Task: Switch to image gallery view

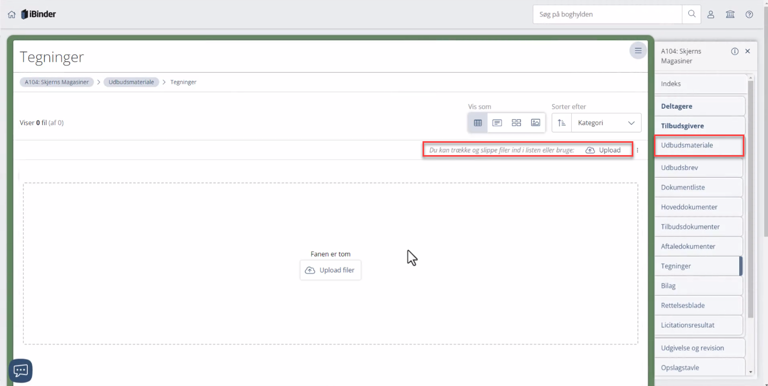Action: pyautogui.click(x=535, y=123)
